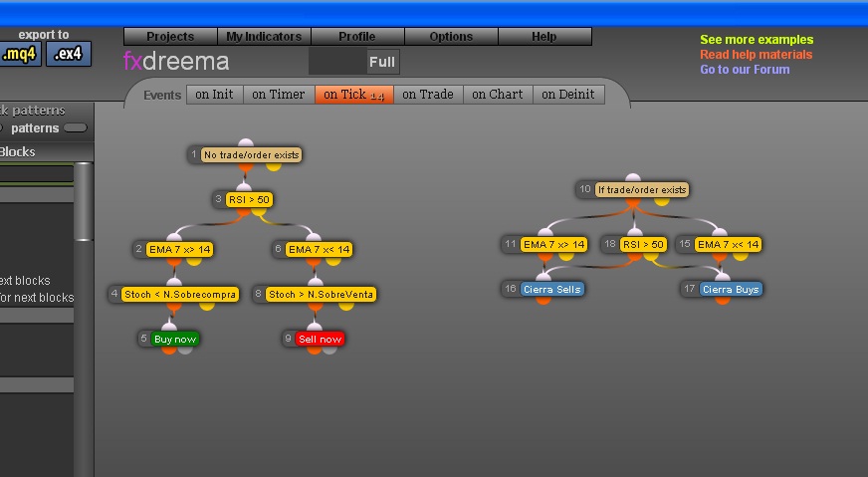Open the See more examples link
868x477 pixels.
[757, 40]
